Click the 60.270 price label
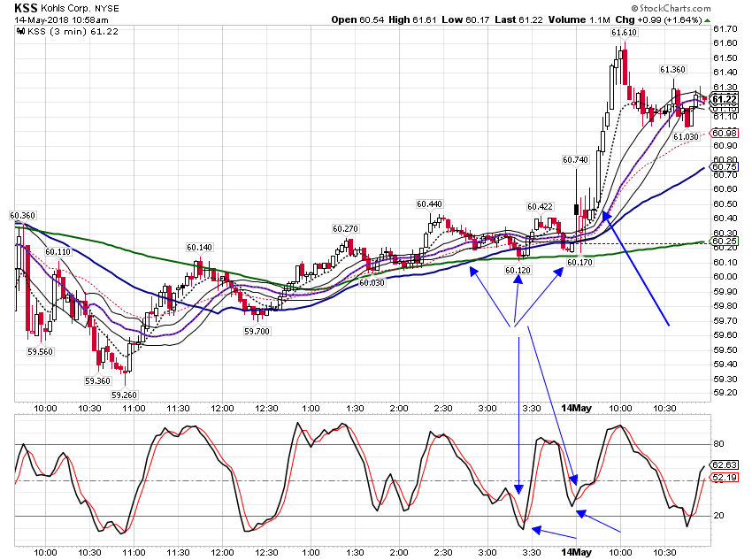 345,229
